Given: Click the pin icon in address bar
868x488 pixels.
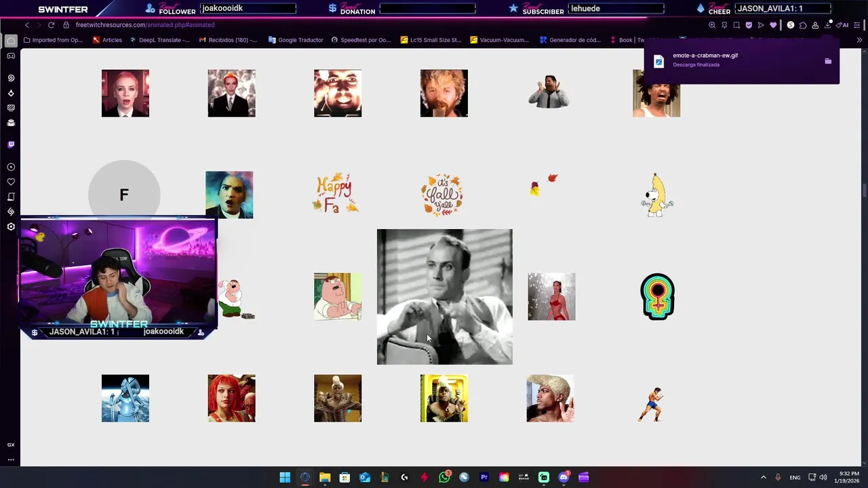Looking at the screenshot, I should click(724, 25).
